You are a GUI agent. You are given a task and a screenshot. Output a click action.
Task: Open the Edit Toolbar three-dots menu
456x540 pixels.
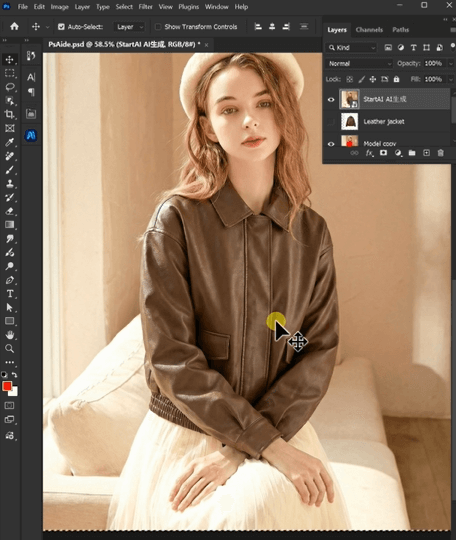[9, 362]
